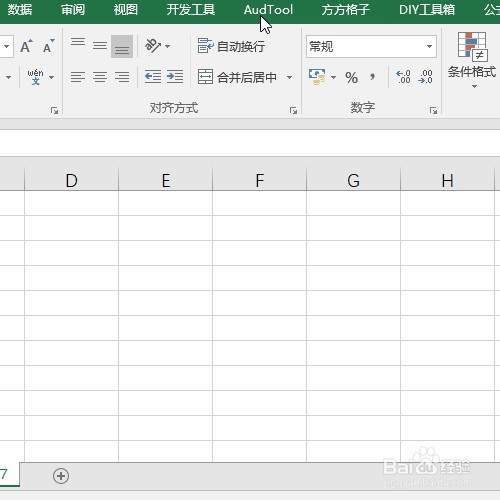The image size is (500, 500).
Task: Open the 常规 number format combo box
Action: point(371,46)
